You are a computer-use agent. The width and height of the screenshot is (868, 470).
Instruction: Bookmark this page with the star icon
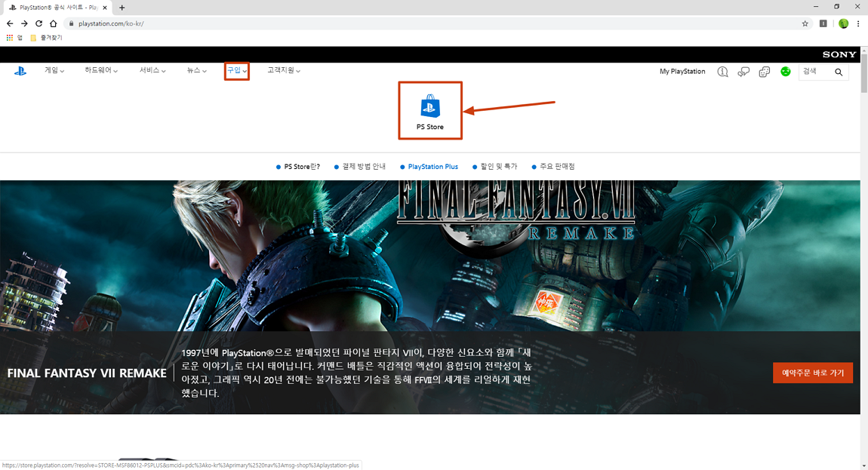(x=805, y=23)
